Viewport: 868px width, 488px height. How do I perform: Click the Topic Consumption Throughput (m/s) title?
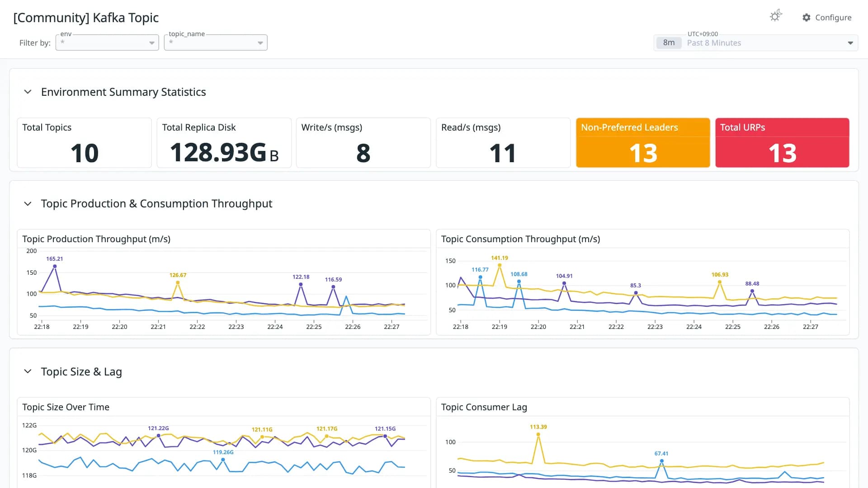coord(521,239)
